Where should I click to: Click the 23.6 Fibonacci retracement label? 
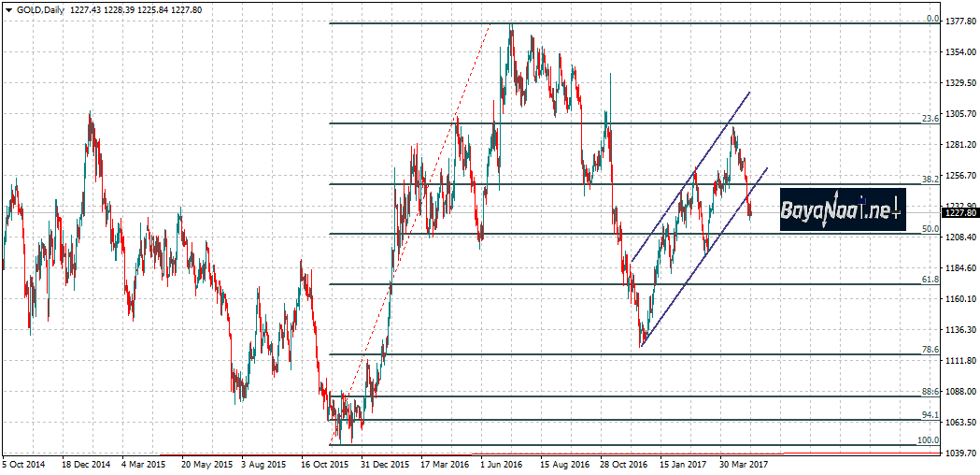pos(930,119)
